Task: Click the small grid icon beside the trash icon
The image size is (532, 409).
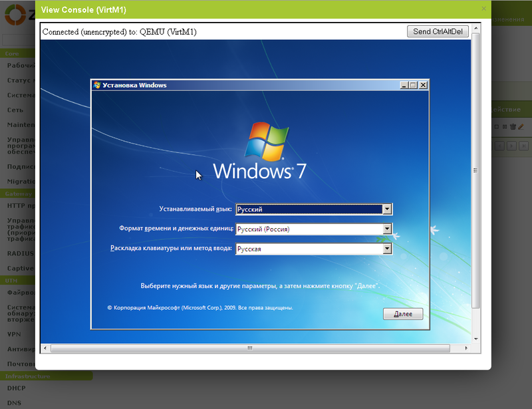Action: [x=497, y=126]
